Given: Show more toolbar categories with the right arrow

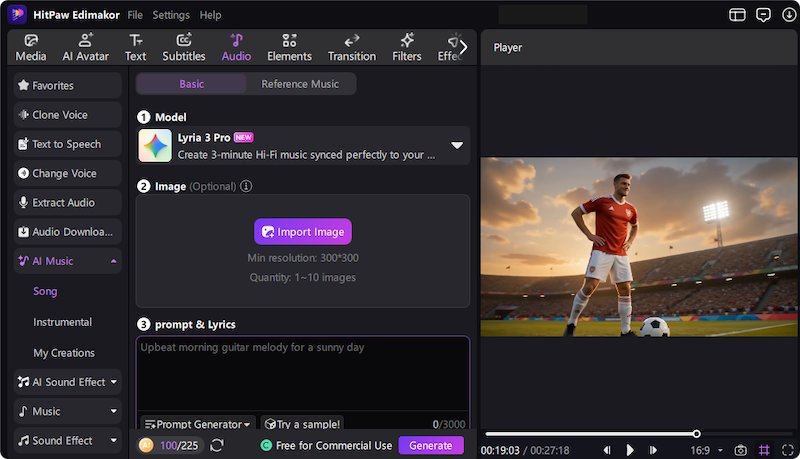Looking at the screenshot, I should tap(463, 47).
